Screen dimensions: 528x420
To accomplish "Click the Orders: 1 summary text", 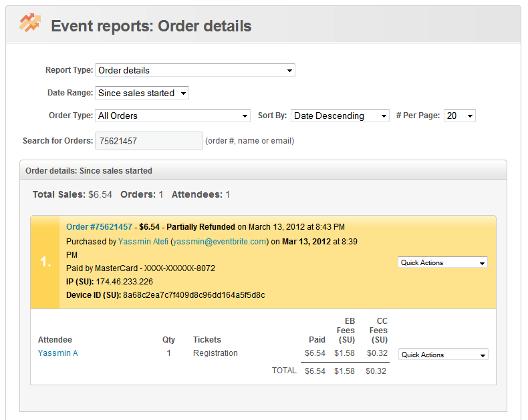I will [142, 194].
